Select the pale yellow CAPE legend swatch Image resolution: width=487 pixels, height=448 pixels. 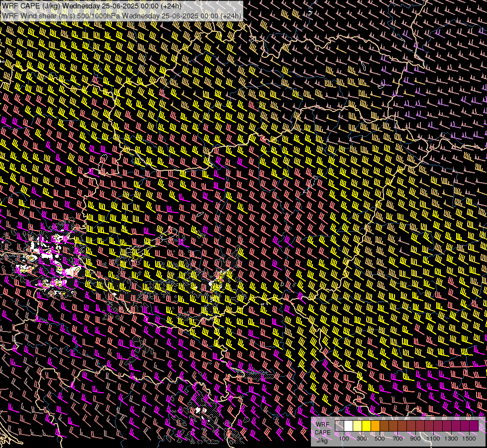tap(358, 426)
